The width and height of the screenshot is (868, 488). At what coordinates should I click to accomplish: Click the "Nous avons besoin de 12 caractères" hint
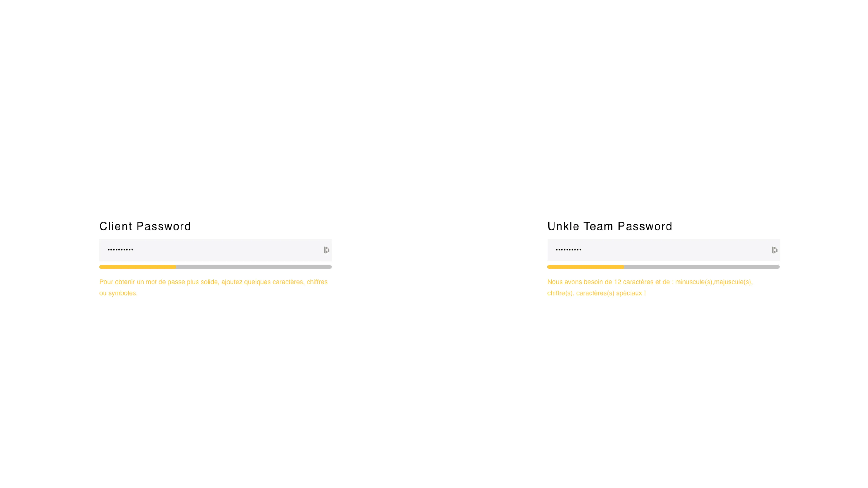650,287
